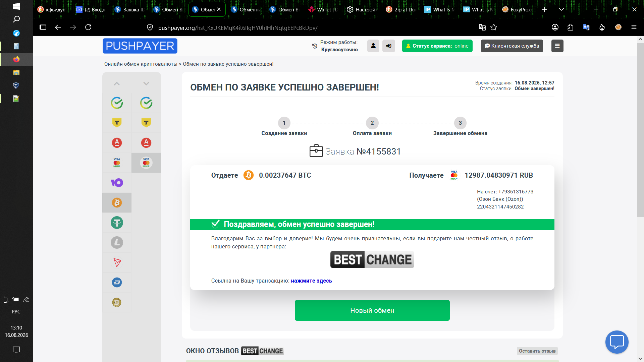The image size is (644, 362).
Task: Open Клиентская служба support button
Action: [x=512, y=46]
